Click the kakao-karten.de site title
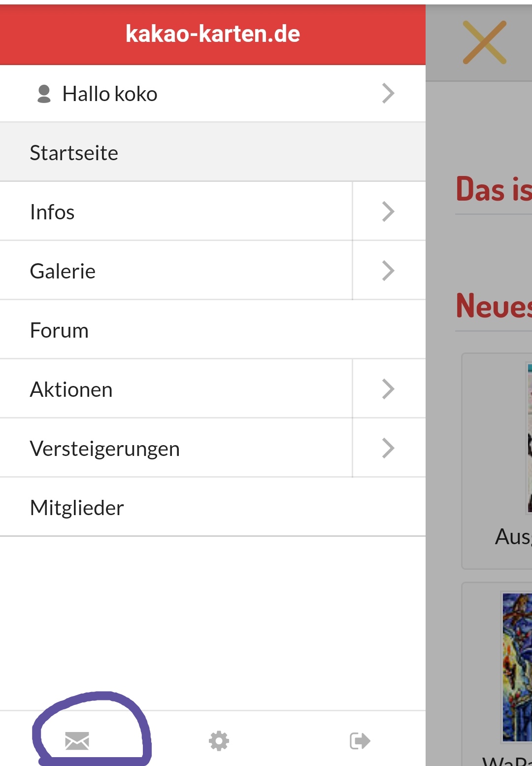Viewport: 532px width, 766px height. (213, 34)
